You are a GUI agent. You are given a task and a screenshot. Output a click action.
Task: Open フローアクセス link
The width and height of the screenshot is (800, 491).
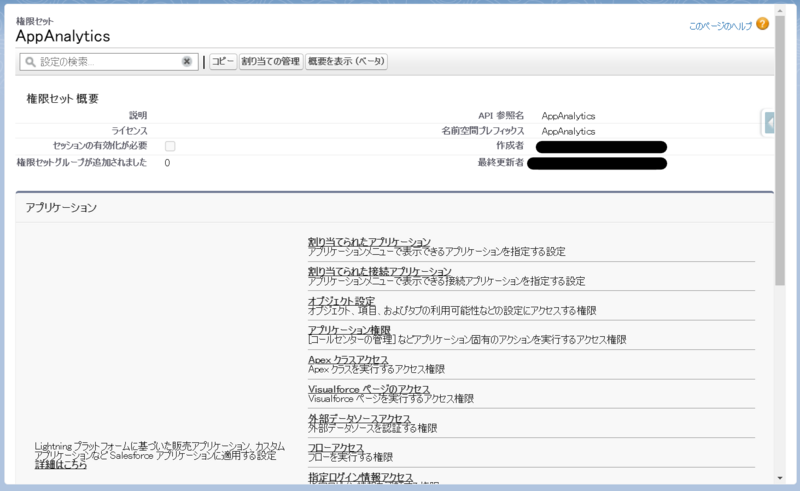(336, 448)
